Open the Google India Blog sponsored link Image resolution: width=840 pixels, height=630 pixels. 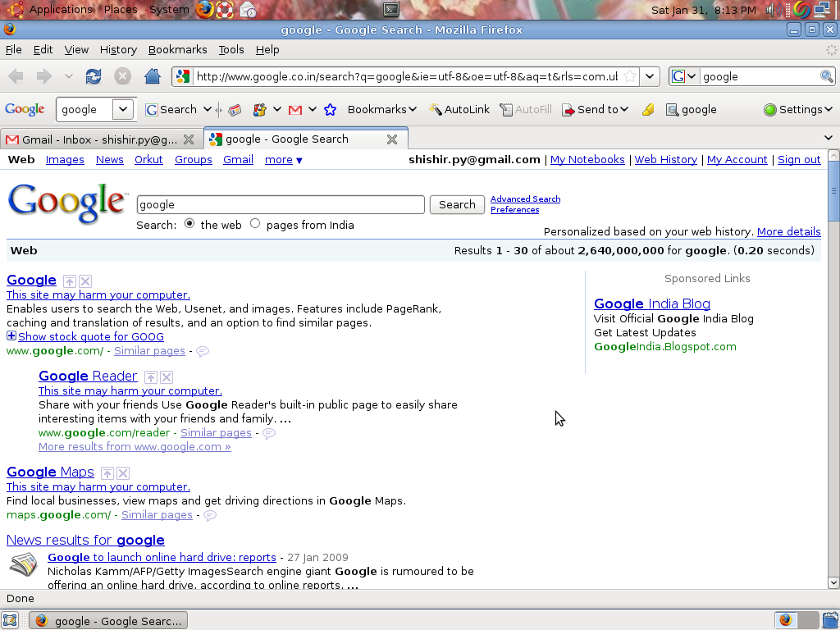tap(652, 304)
